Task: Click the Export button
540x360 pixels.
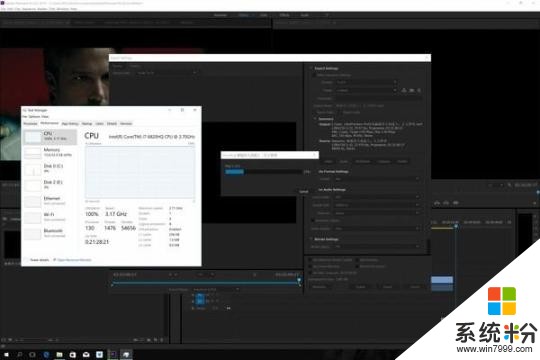Action: pyautogui.click(x=387, y=287)
